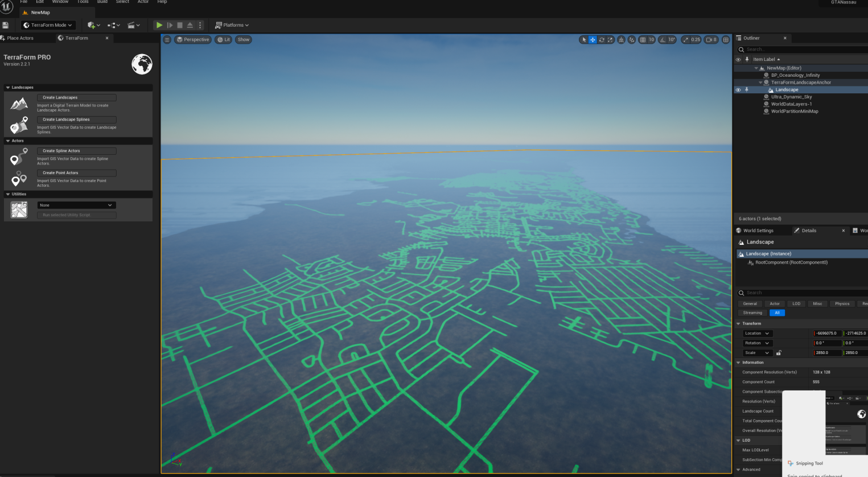This screenshot has height=477, width=868.
Task: Click the TerraForm globe logo icon
Action: (142, 64)
